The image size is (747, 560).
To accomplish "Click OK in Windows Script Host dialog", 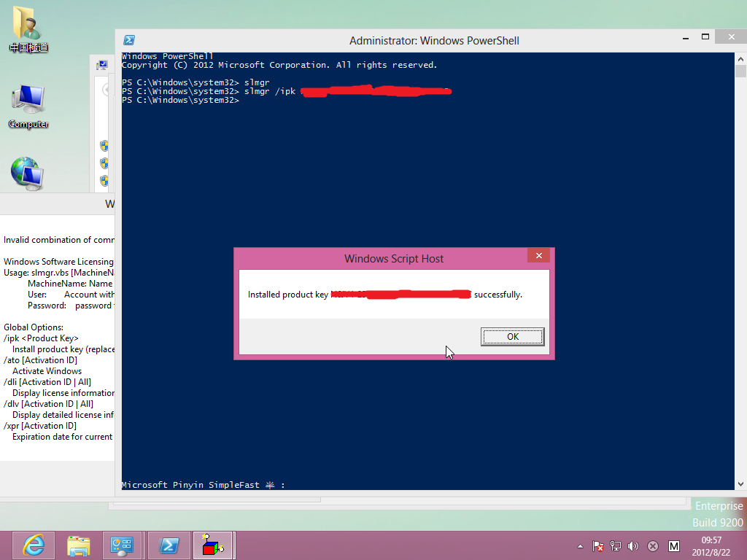I will (x=512, y=337).
